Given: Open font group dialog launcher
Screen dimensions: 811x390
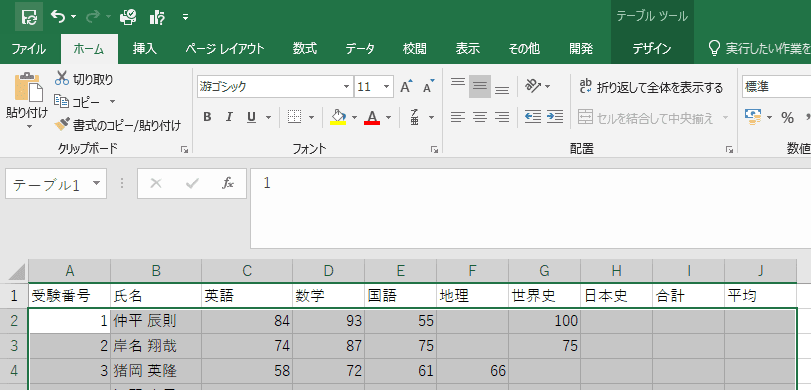Looking at the screenshot, I should [x=434, y=149].
